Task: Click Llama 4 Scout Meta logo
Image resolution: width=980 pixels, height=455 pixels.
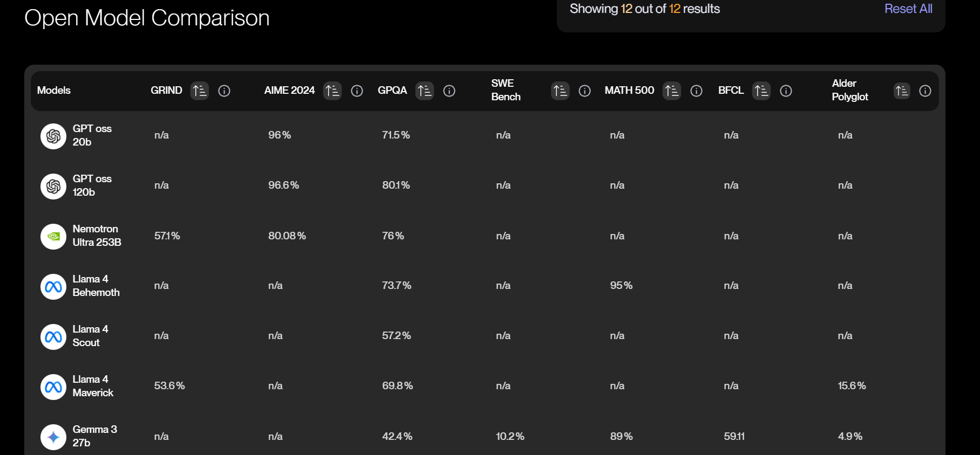Action: 53,337
